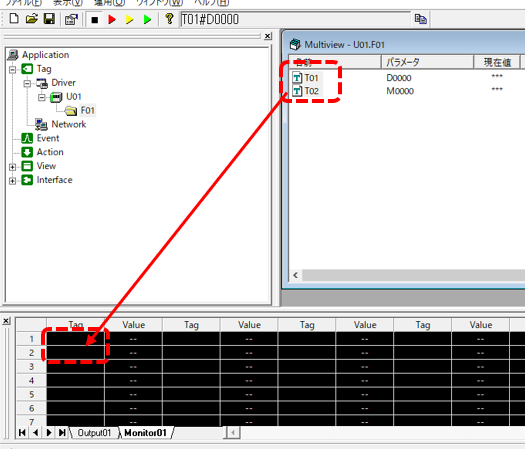
Task: Click the green Action icon
Action: click(x=27, y=152)
